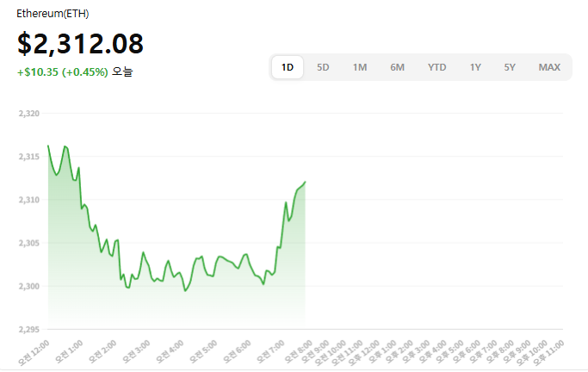Click the 2,315 y-axis label
588x372 pixels.
[x=29, y=157]
